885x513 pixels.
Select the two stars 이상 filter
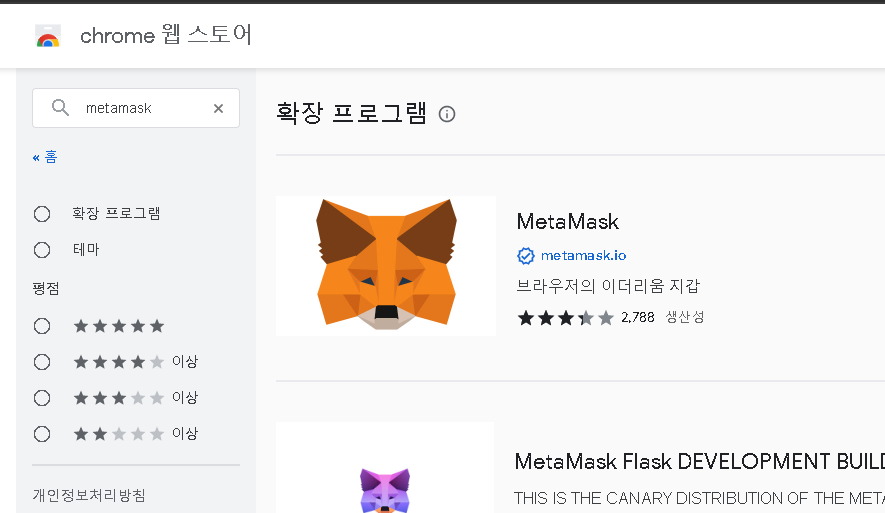[42, 434]
